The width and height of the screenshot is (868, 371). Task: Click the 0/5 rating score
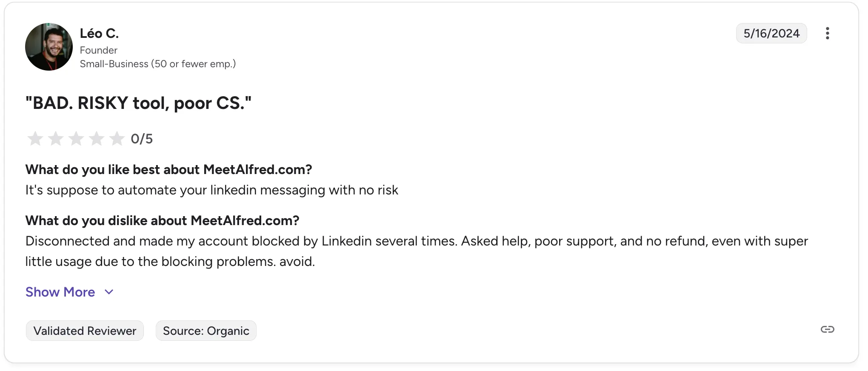[142, 139]
